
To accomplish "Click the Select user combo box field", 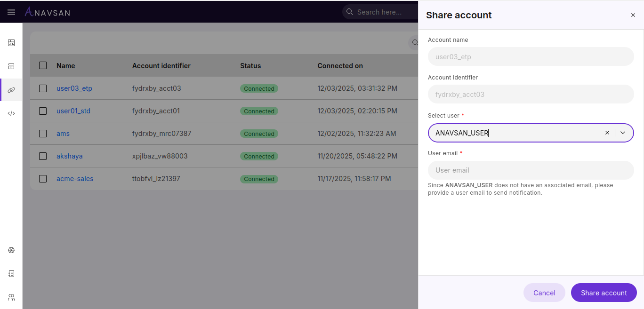I will coord(513,133).
